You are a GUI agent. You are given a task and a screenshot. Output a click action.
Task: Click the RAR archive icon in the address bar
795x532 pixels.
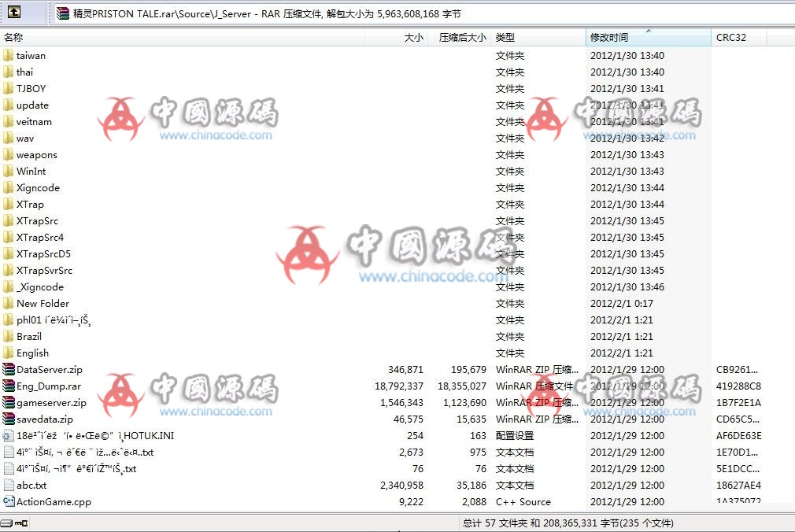[62, 13]
